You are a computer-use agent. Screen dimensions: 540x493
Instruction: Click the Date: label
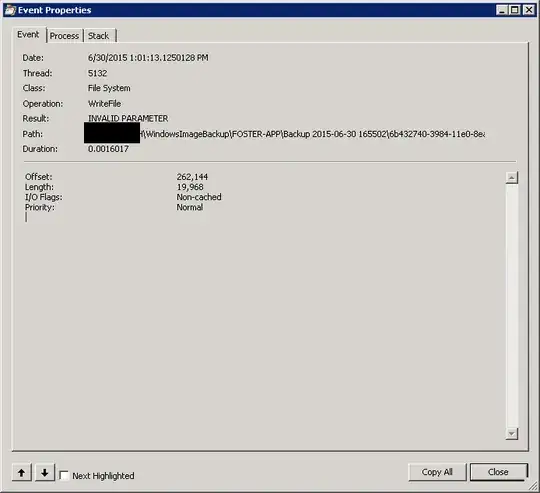coord(33,58)
